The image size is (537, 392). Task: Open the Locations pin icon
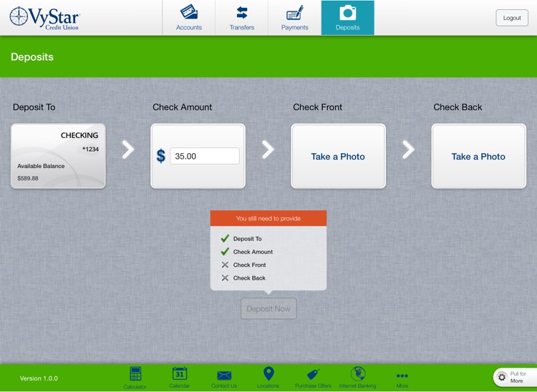pos(268,377)
